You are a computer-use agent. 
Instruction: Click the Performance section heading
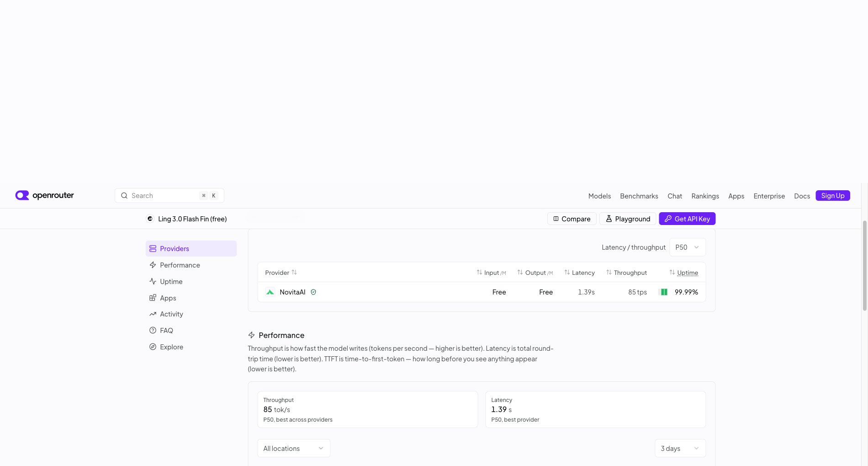coord(281,335)
